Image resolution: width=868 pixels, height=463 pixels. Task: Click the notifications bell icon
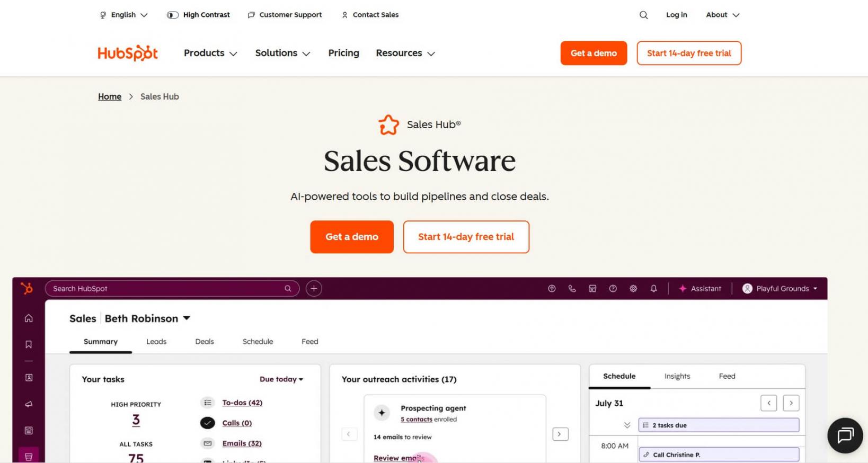tap(653, 289)
